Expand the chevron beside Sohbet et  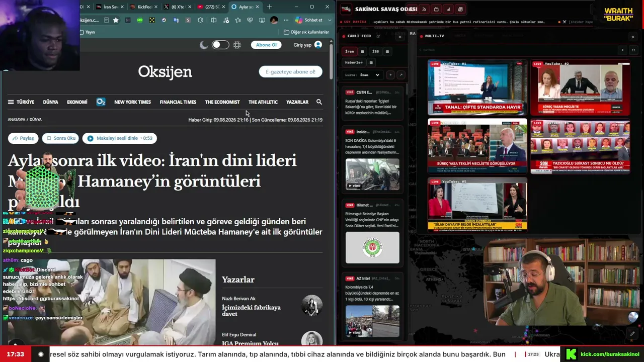pyautogui.click(x=330, y=20)
